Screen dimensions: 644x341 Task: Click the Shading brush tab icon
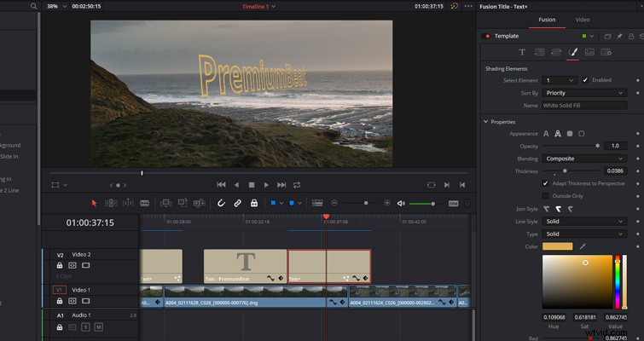click(572, 52)
